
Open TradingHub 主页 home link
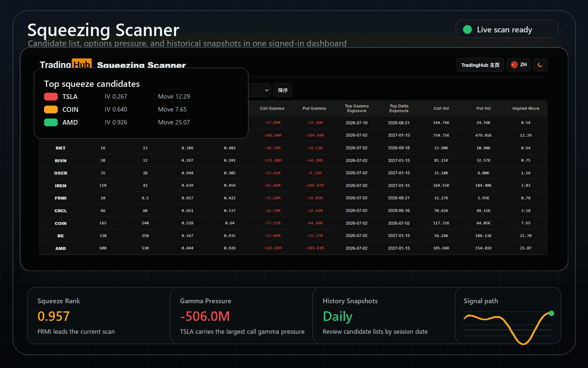point(480,65)
